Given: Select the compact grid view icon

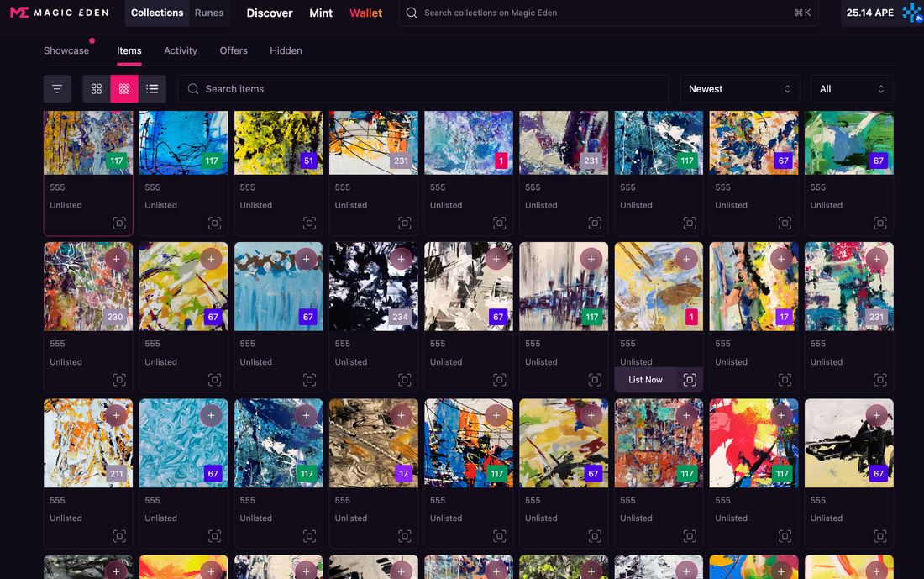Looking at the screenshot, I should [124, 89].
